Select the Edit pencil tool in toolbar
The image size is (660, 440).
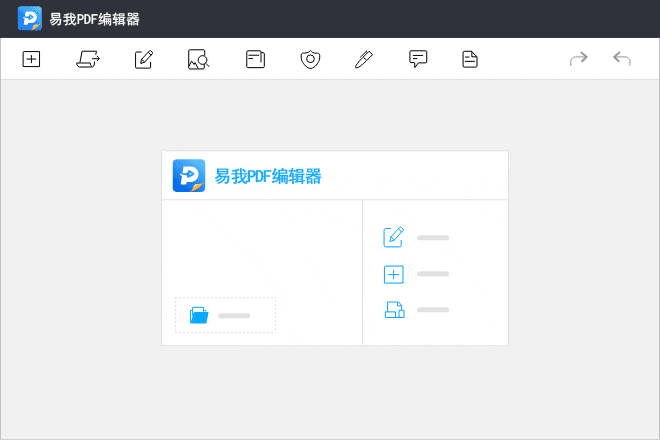tap(144, 60)
